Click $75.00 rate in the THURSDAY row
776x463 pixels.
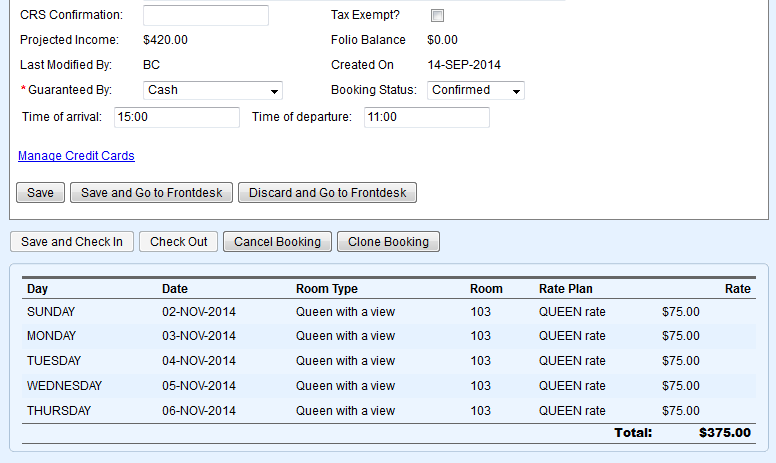click(681, 411)
